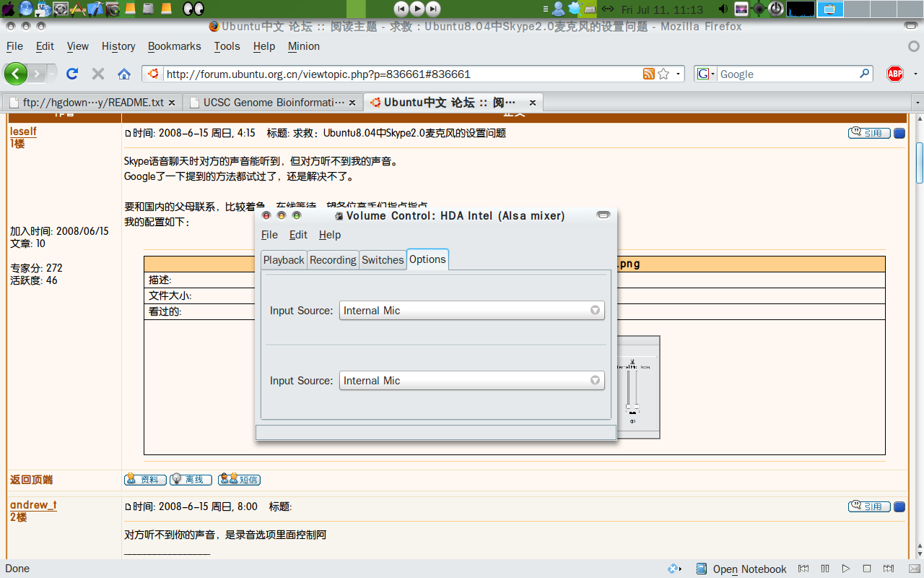Send a 短信 private message to leself
Screen dimensions: 924x578
239,479
